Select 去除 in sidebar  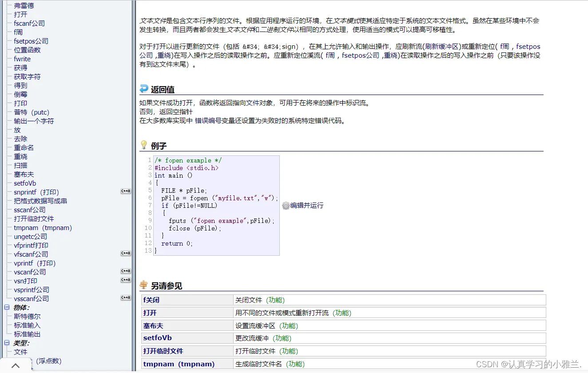tap(20, 139)
